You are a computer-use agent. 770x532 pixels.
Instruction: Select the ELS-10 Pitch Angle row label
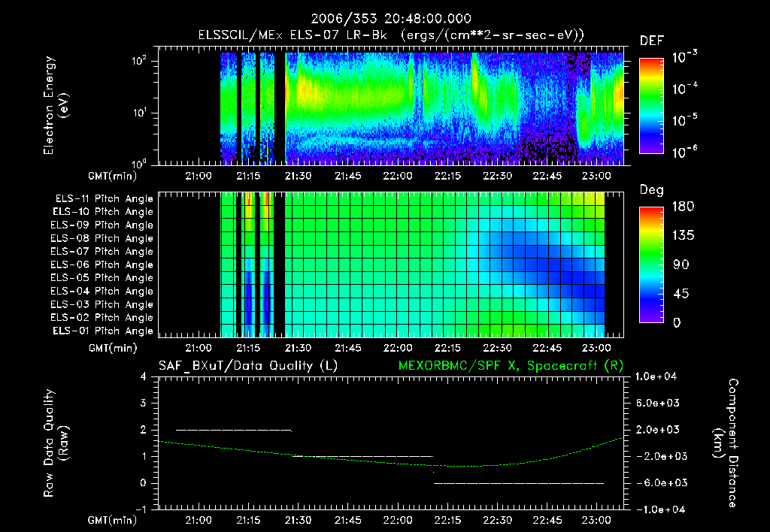pos(103,212)
